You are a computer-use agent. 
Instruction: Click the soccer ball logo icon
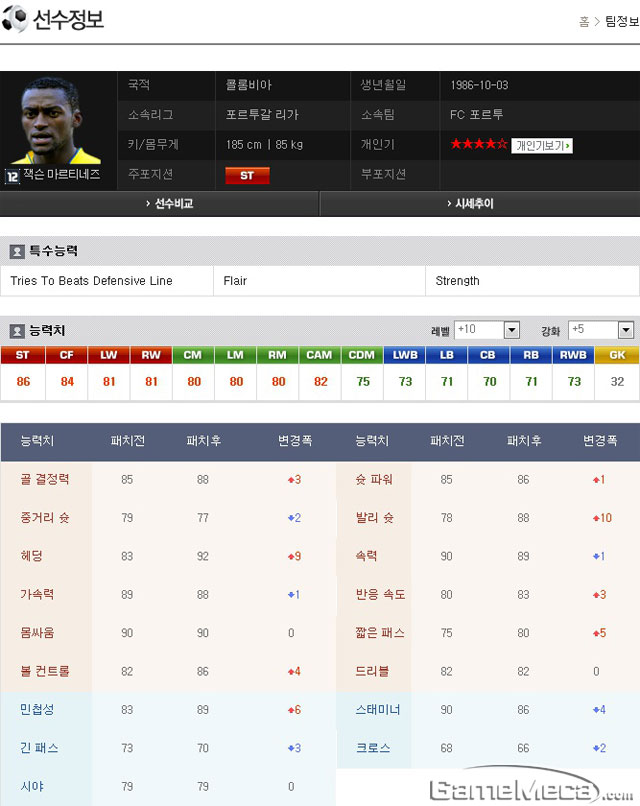14,19
